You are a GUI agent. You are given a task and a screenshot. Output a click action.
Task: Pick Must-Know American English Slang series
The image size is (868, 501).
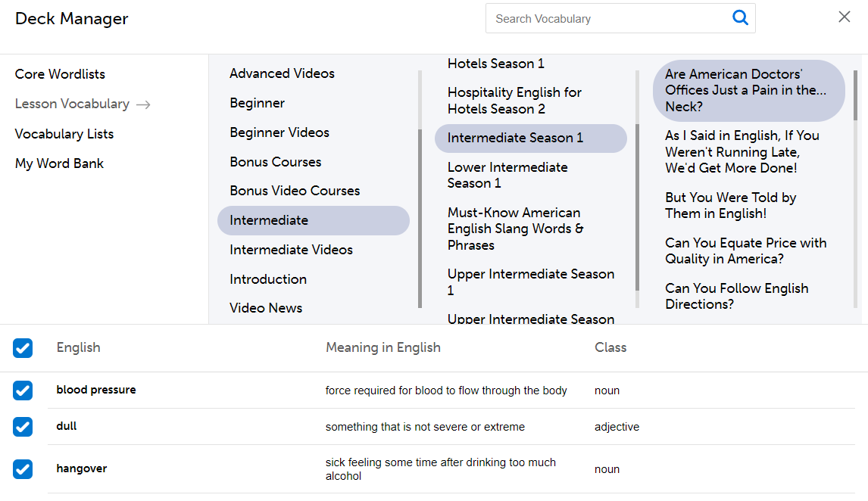coord(515,229)
